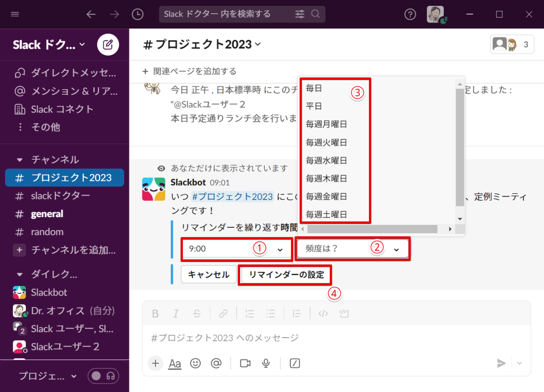Record an audio clip with microphone
Screen dimensions: 544x392
(266, 363)
